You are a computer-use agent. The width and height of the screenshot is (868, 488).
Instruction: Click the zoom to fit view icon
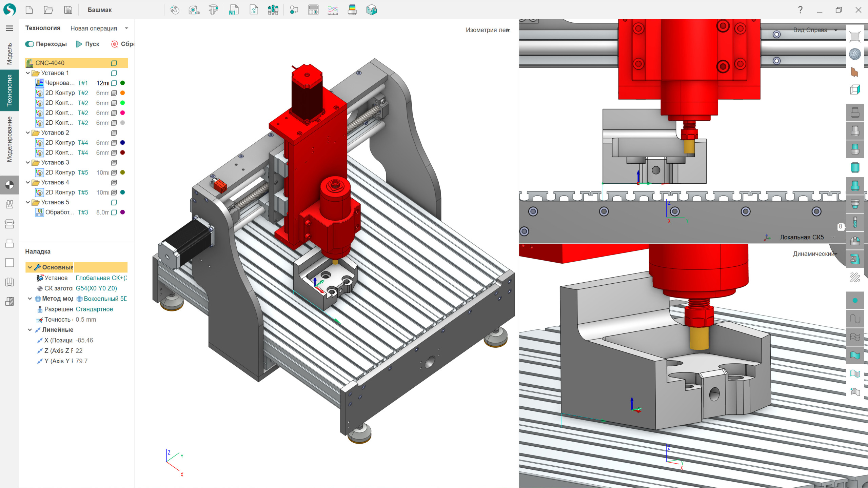tap(855, 36)
